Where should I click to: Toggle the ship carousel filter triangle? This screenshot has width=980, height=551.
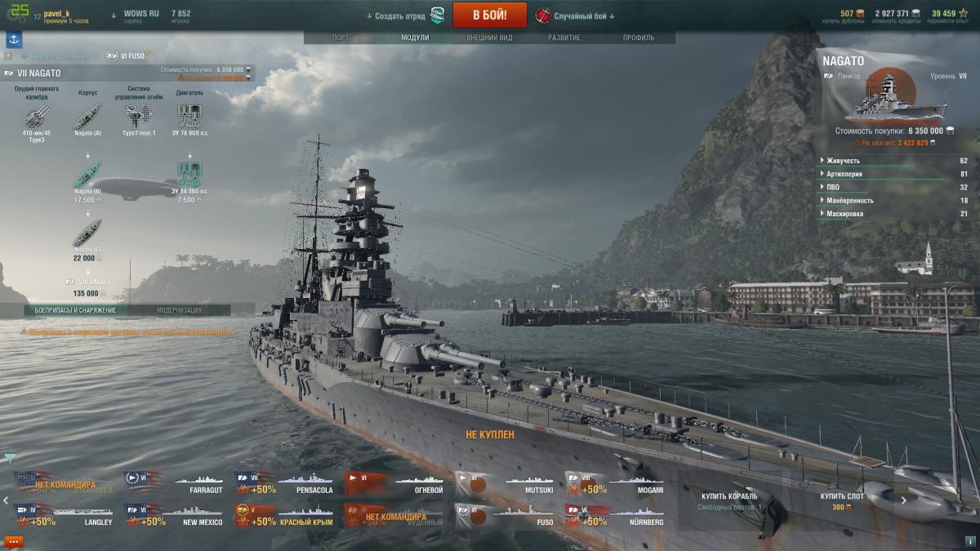tap(10, 457)
